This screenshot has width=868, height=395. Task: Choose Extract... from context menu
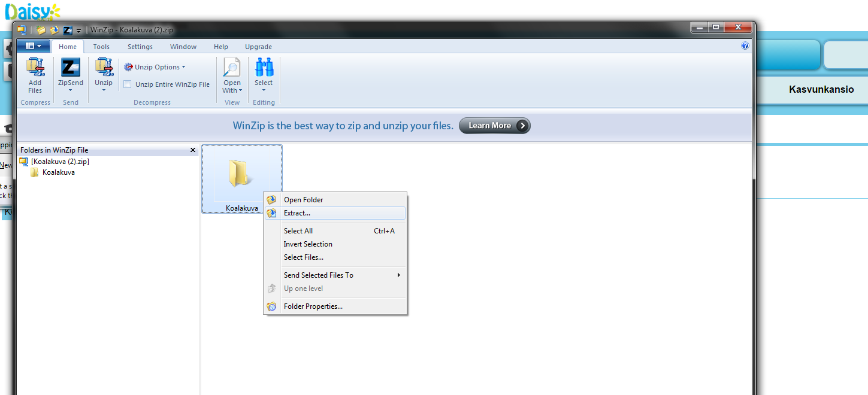tap(335, 213)
